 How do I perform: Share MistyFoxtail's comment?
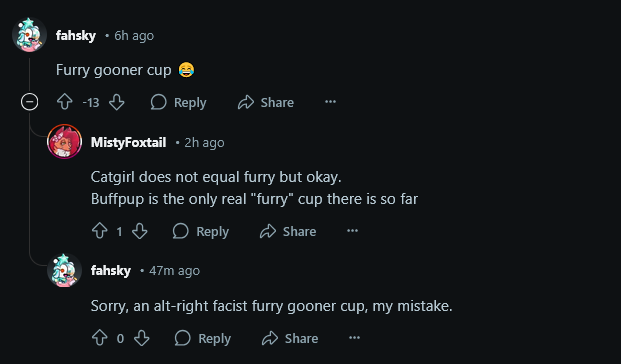(288, 231)
